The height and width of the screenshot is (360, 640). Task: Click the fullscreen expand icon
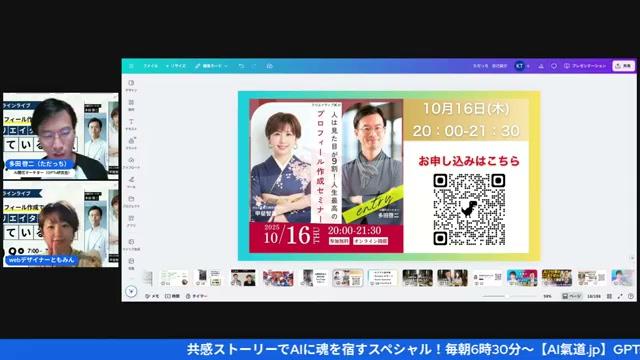[x=620, y=296]
